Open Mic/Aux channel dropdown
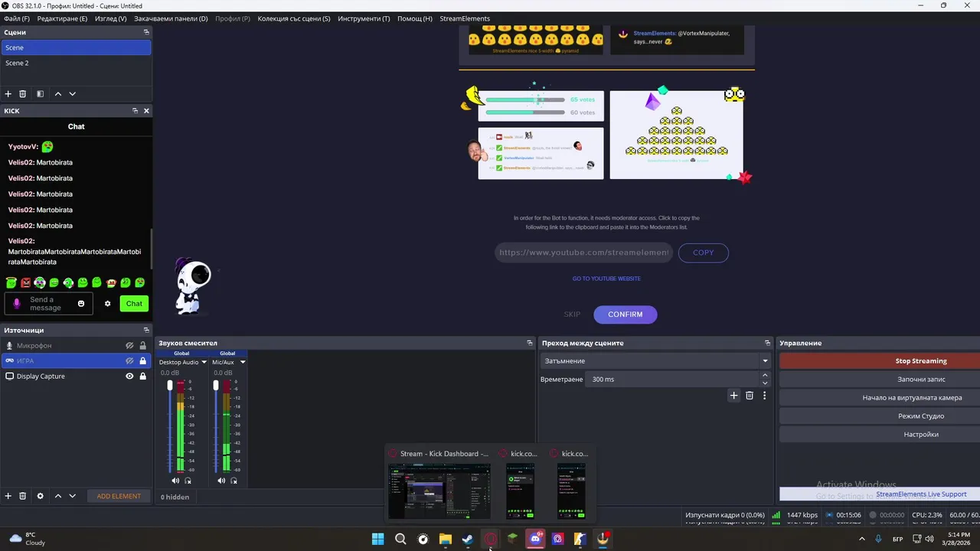The height and width of the screenshot is (551, 980). 243,362
